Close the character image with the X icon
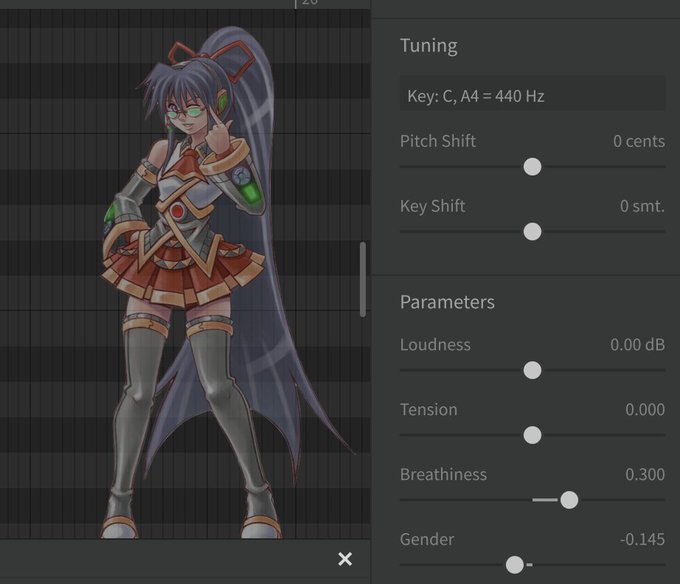The width and height of the screenshot is (680, 584). pos(345,559)
